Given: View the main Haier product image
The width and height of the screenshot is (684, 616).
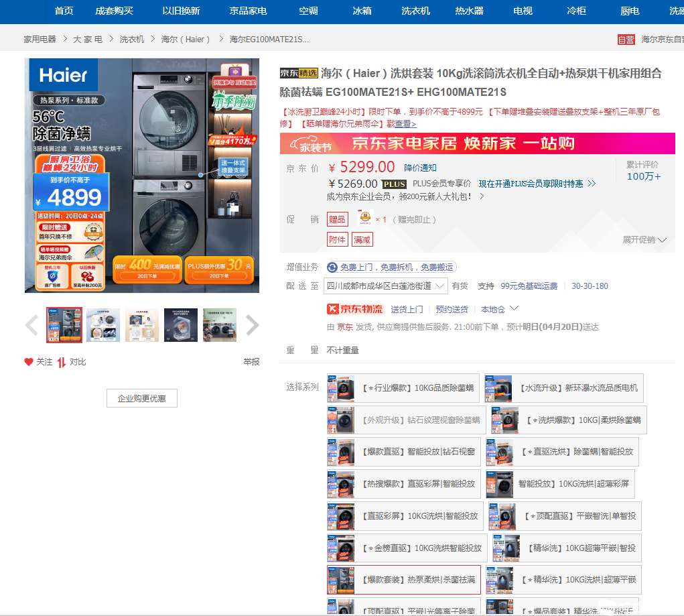Looking at the screenshot, I should (142, 176).
